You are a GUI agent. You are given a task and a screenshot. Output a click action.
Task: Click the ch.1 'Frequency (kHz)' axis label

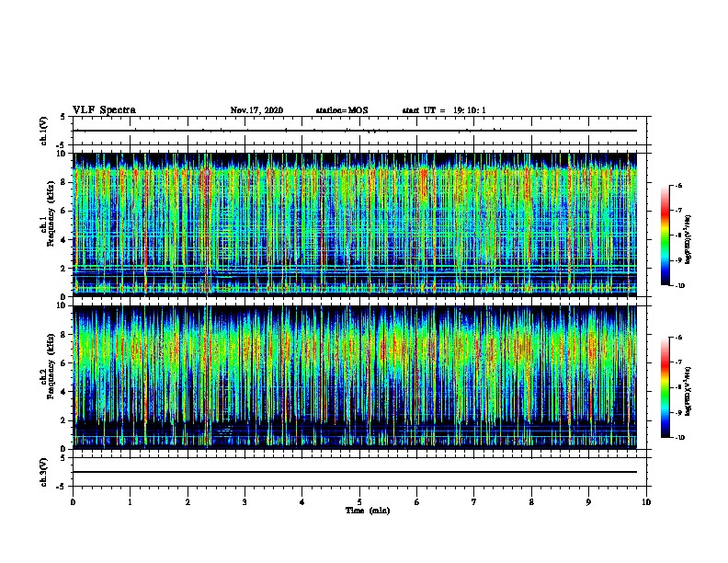[x=51, y=213]
